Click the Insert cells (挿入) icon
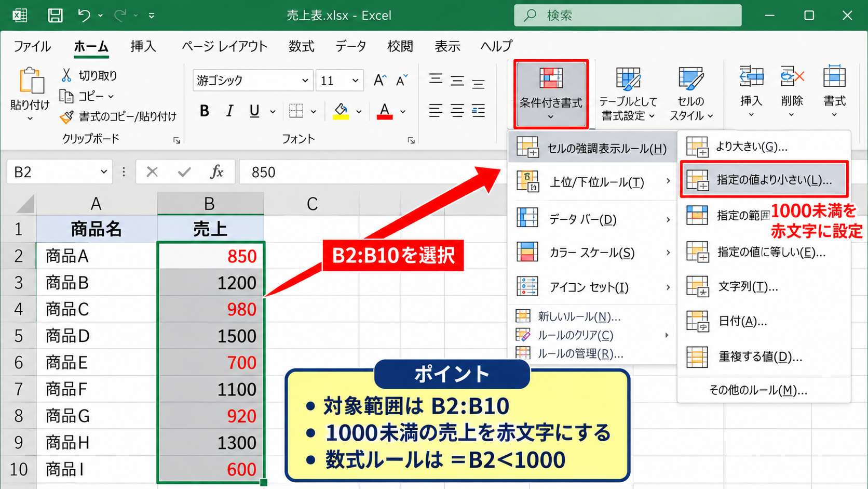This screenshot has height=489, width=868. coord(751,77)
